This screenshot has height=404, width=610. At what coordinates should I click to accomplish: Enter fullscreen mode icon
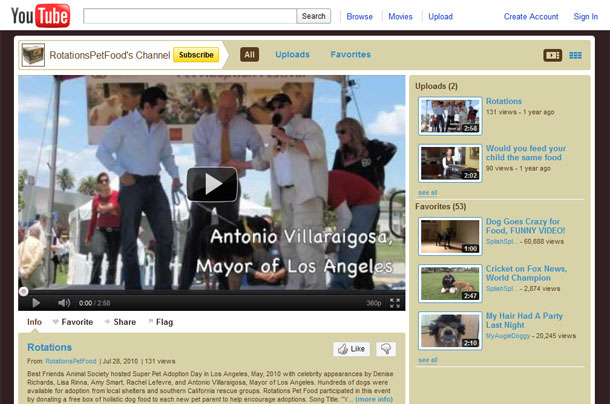[x=395, y=303]
